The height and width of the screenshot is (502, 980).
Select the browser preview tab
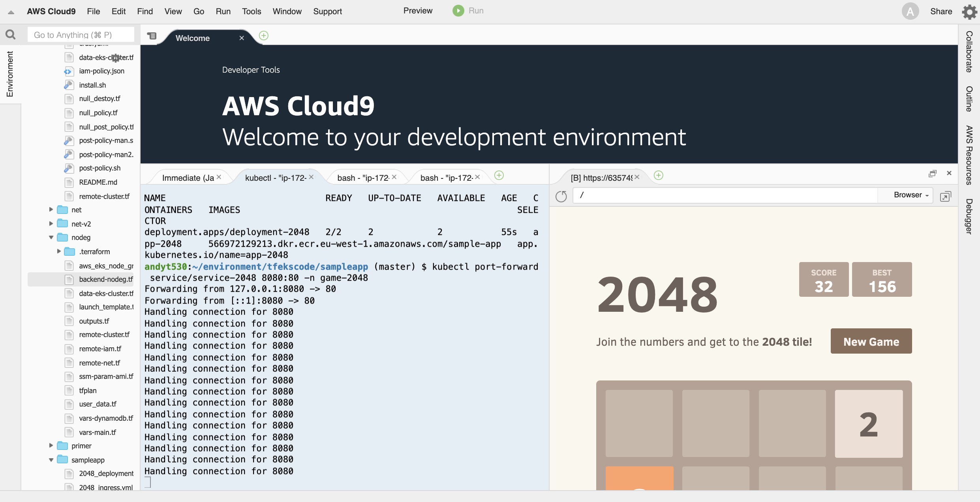[601, 178]
